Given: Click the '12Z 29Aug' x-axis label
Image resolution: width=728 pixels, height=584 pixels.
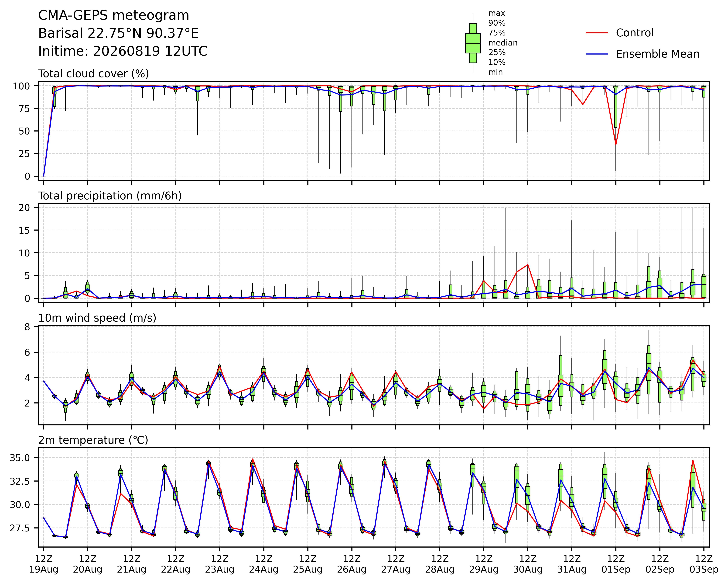Looking at the screenshot, I should pyautogui.click(x=484, y=564).
